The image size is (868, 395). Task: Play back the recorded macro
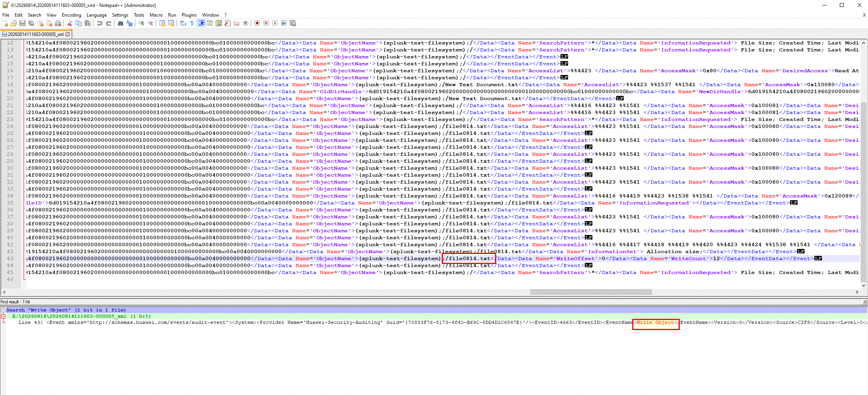coord(275,23)
